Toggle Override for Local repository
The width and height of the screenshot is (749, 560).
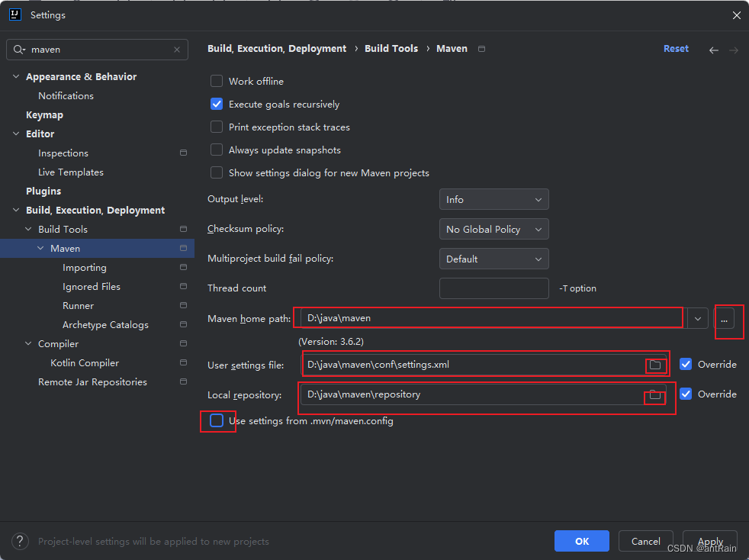[686, 394]
